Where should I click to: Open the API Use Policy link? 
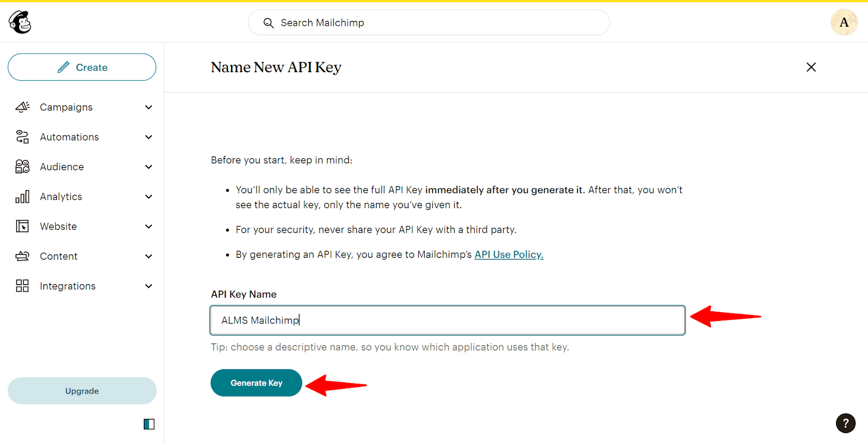pos(509,255)
